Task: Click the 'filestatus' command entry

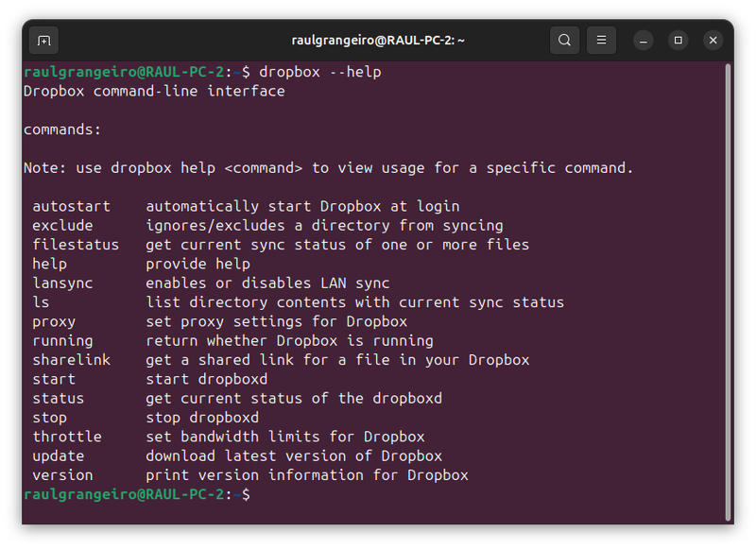Action: tap(76, 245)
